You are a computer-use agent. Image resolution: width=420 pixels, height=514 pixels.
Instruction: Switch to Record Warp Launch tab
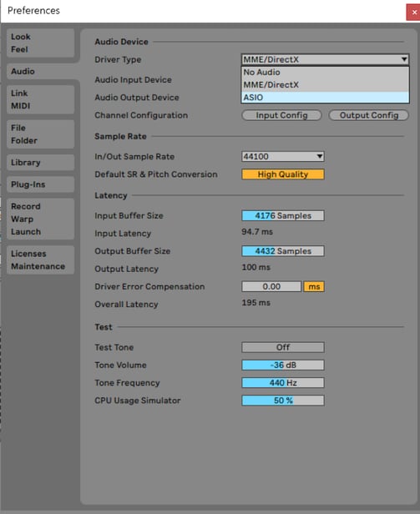coord(40,219)
